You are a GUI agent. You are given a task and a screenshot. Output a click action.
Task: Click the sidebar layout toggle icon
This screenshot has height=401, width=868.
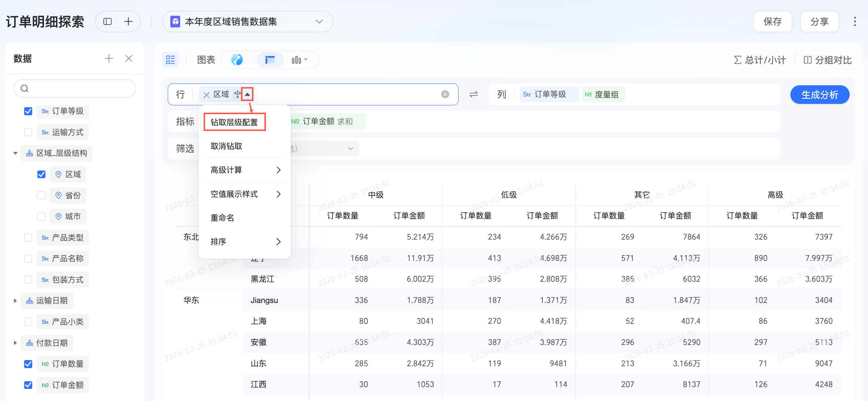pos(107,22)
